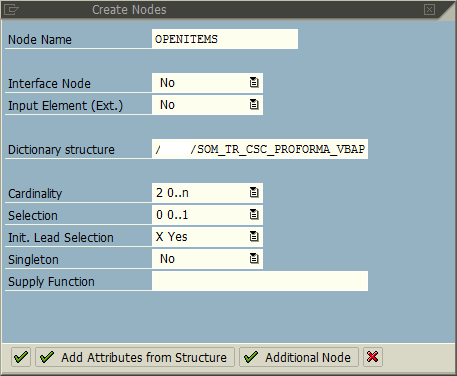
Task: Click the Input Element (Ext.) label
Action: (66, 106)
